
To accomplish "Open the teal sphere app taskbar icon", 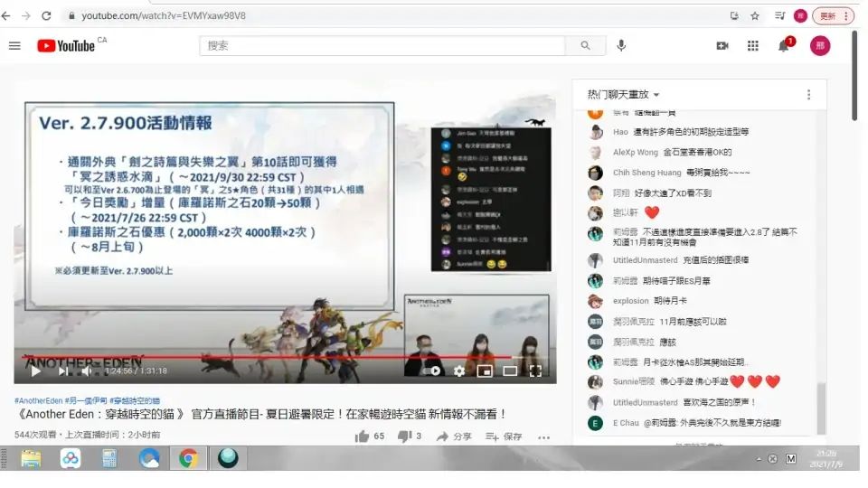I will click(228, 458).
